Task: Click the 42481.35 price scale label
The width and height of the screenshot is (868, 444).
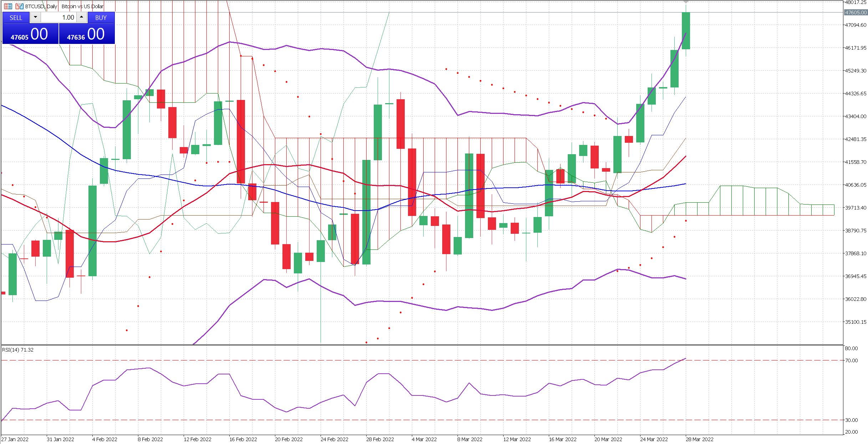Action: tap(855, 139)
